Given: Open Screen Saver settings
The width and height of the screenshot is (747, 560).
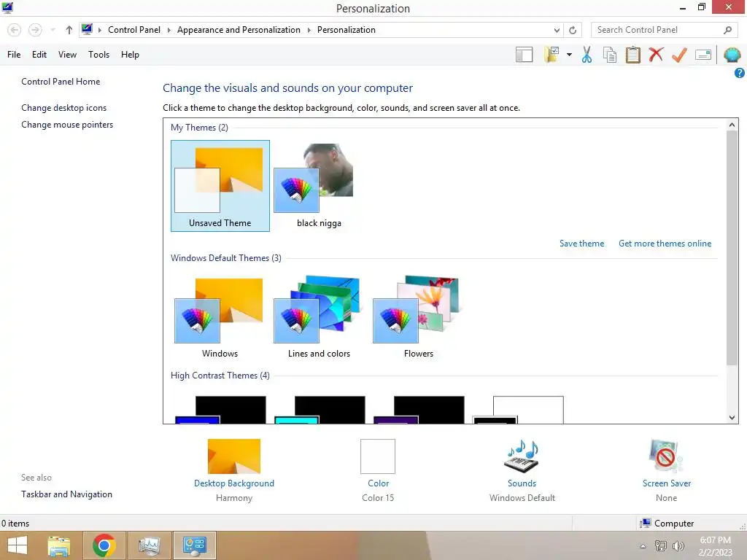Looking at the screenshot, I should click(667, 470).
